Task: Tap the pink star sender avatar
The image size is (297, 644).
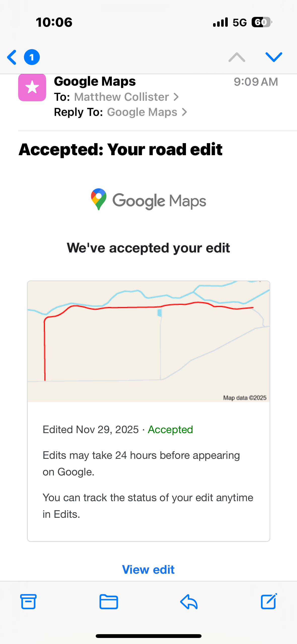Action: tap(32, 87)
